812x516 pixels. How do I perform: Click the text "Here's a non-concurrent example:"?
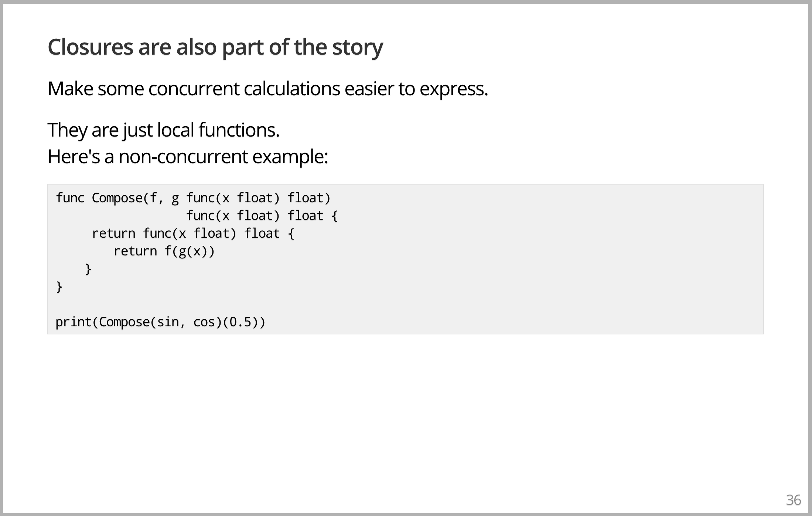188,156
